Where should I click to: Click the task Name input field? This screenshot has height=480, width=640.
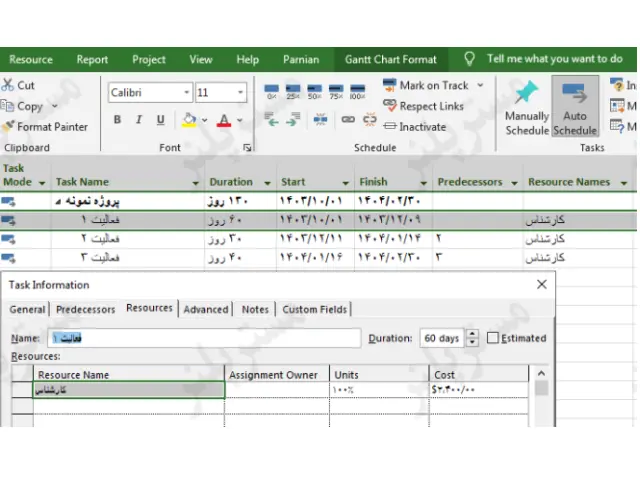tap(203, 338)
